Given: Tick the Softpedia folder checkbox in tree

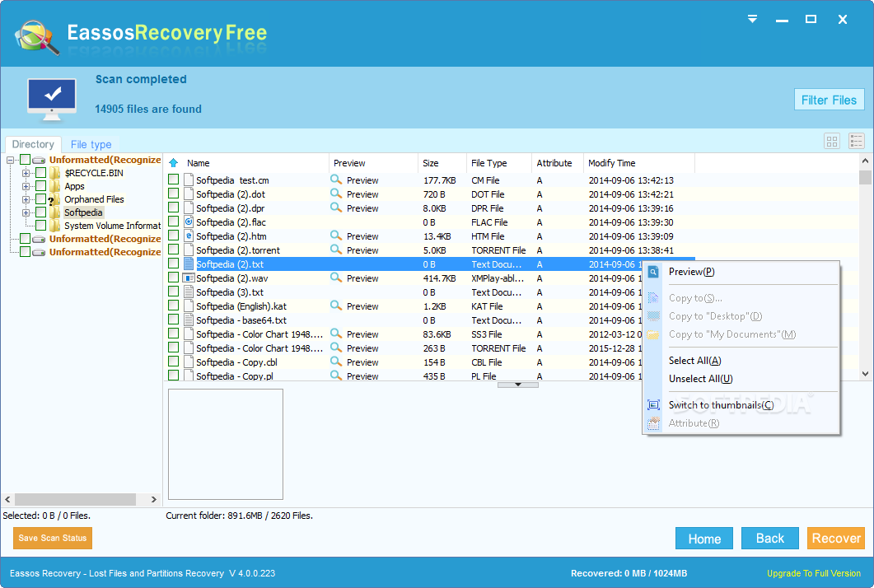Looking at the screenshot, I should click(40, 212).
